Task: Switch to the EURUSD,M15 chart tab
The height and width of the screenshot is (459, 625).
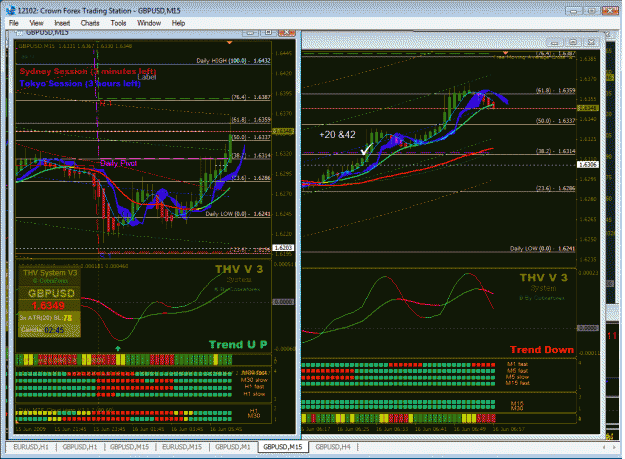Action: 182,447
